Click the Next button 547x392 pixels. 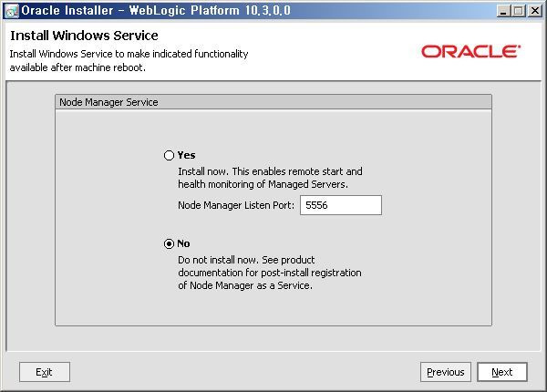click(502, 372)
